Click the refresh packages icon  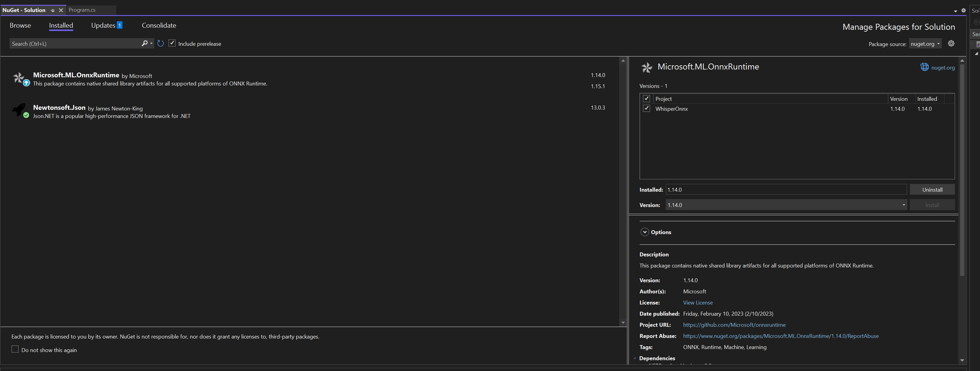coord(160,43)
